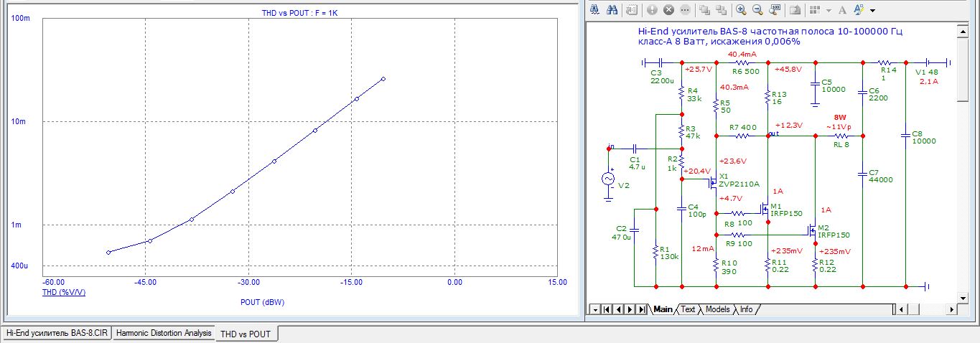Click schematic horizontal scrollbar right arrow
This screenshot has height=343, width=980.
pyautogui.click(x=951, y=309)
